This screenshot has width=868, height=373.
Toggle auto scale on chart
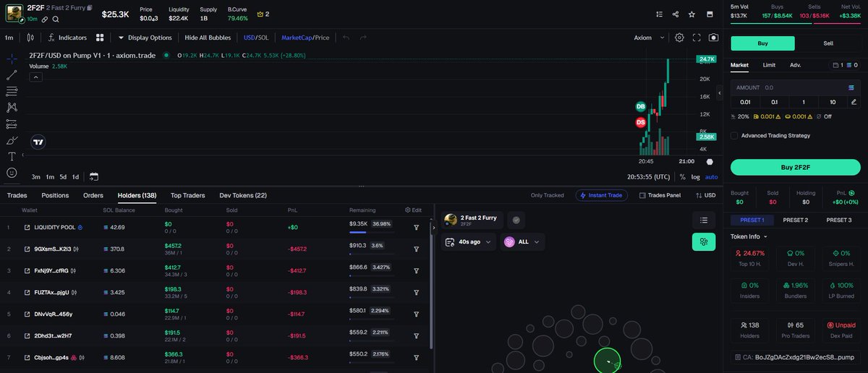712,176
